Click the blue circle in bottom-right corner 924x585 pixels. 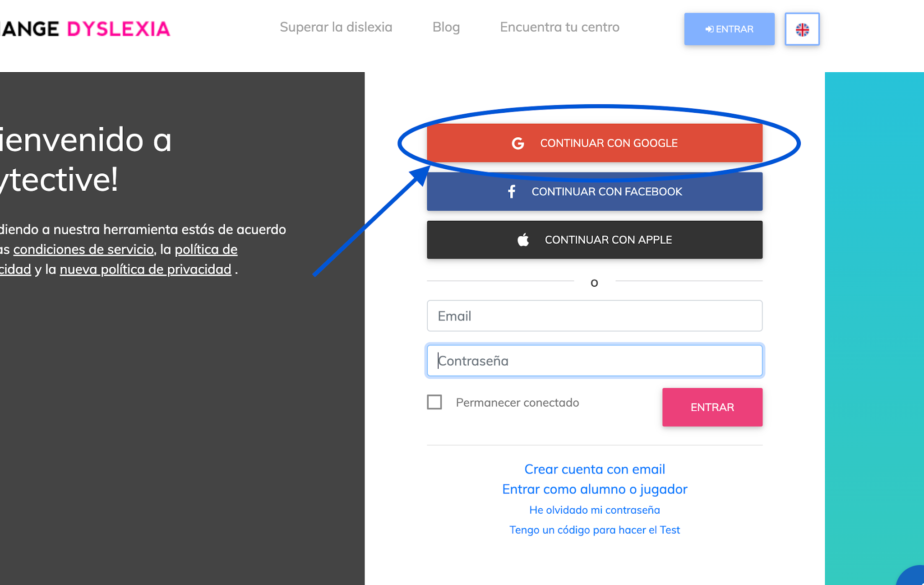click(x=913, y=576)
